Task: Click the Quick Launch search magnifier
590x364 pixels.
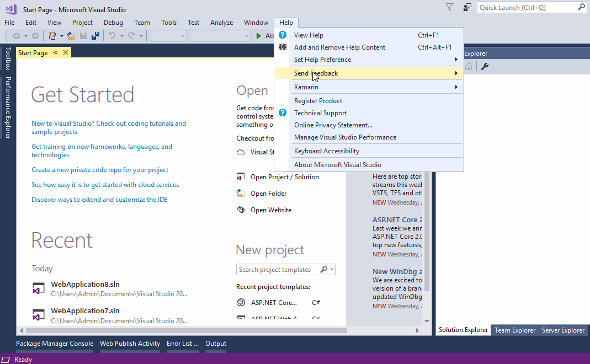Action: click(581, 7)
